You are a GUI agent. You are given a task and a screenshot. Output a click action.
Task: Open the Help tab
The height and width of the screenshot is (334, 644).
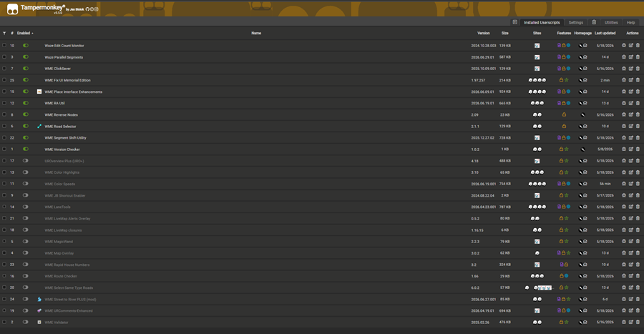click(631, 23)
